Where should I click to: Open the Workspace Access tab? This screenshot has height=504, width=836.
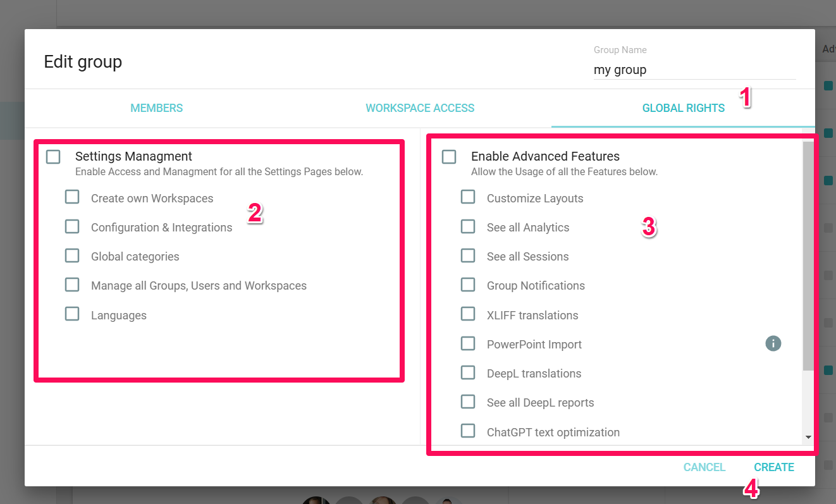tap(420, 108)
